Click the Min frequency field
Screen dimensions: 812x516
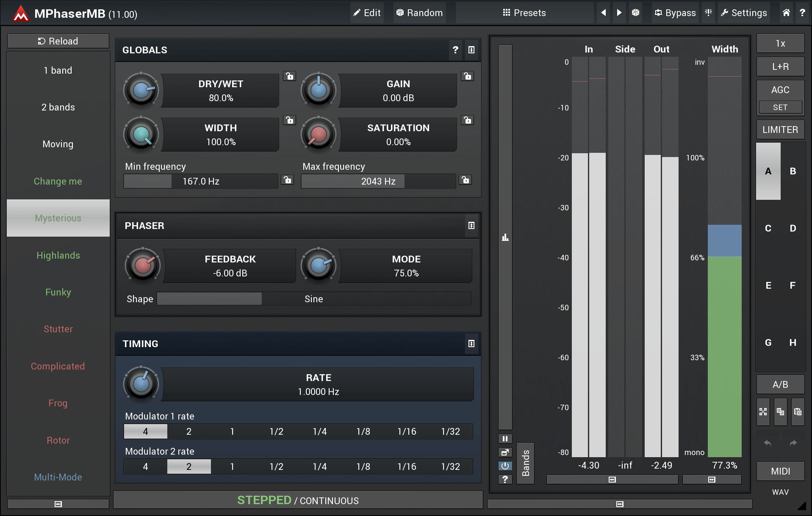click(x=201, y=181)
